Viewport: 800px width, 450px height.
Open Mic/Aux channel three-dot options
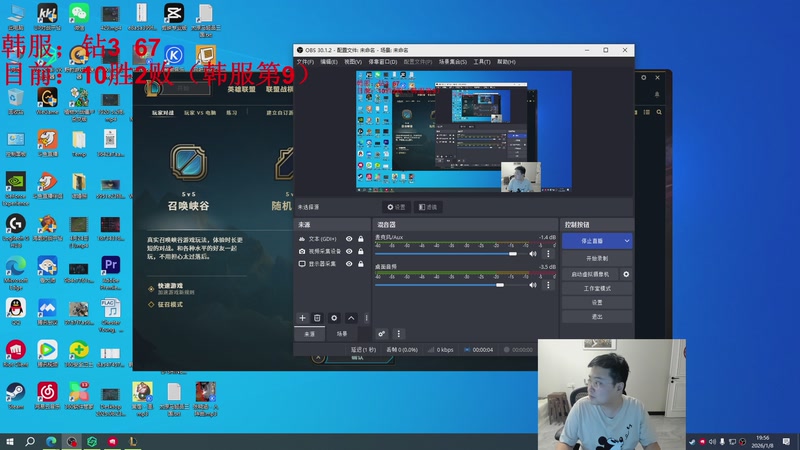[x=548, y=254]
